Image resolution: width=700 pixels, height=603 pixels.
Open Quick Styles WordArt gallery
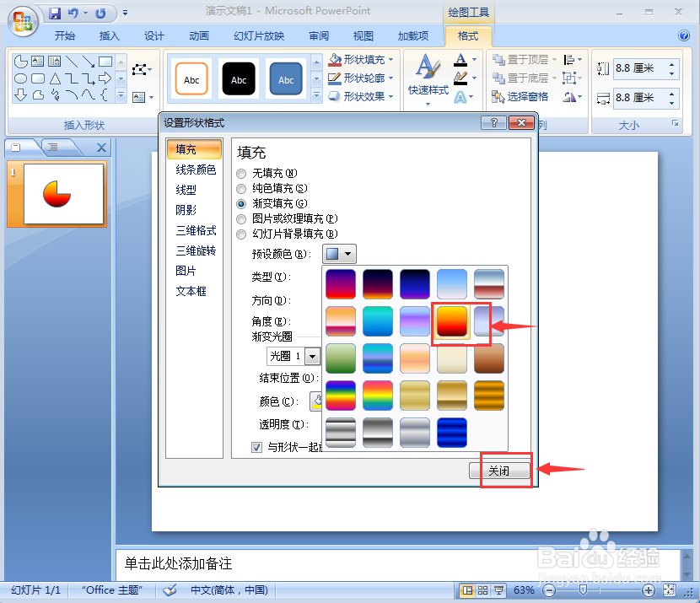(x=428, y=80)
